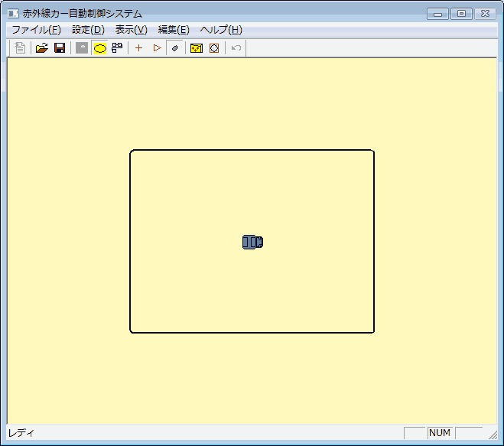Open the 設定(D) menu

coord(89,30)
